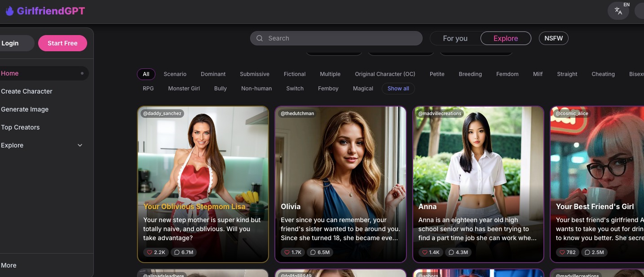Viewport: 644px width, 277px height.
Task: Click the 2.5M chat bubble icon
Action: (587, 252)
